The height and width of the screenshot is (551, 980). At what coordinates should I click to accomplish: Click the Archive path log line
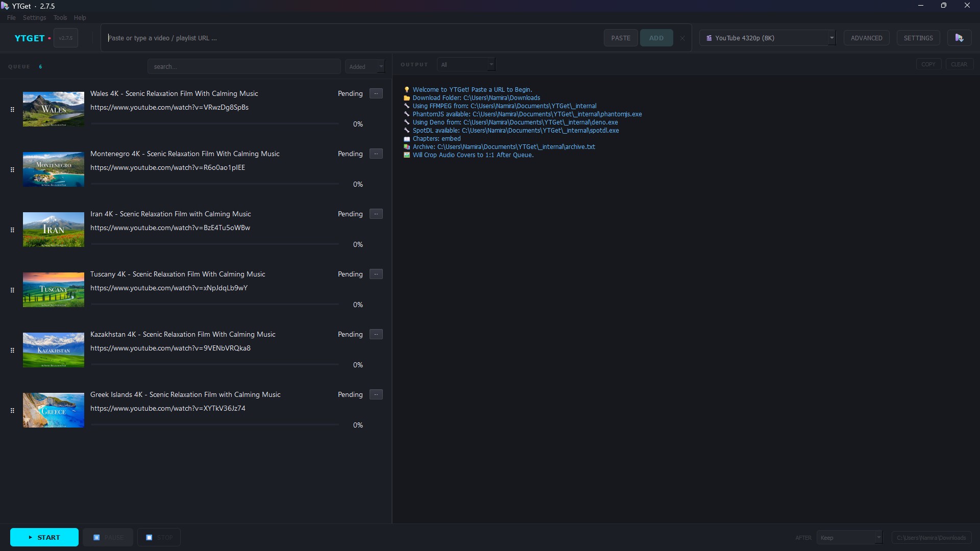(500, 147)
